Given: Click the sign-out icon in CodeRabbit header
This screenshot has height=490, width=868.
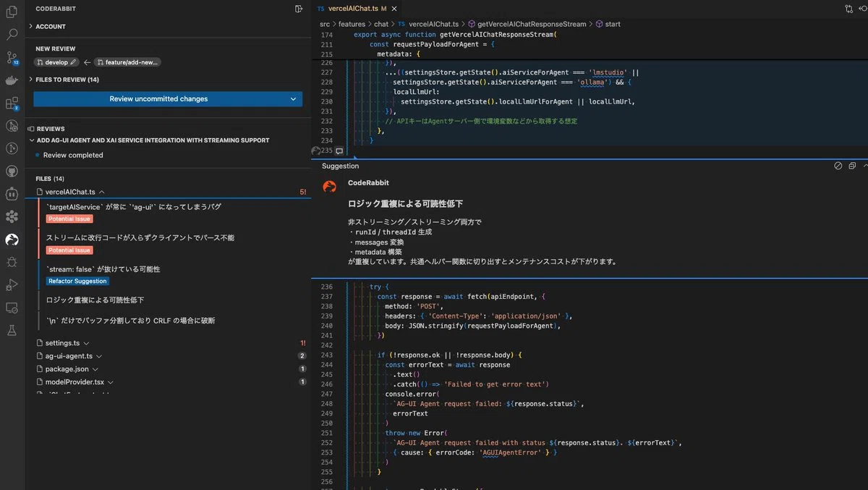Looking at the screenshot, I should click(x=299, y=9).
